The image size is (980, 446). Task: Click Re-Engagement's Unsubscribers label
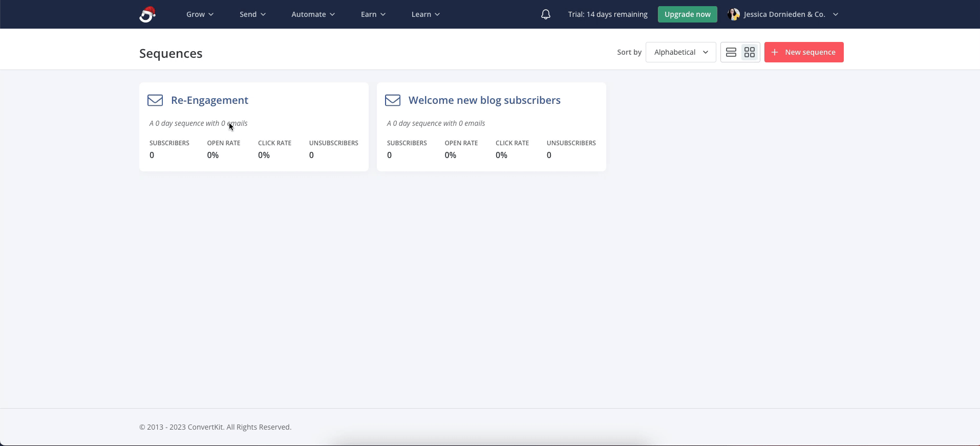coord(334,143)
